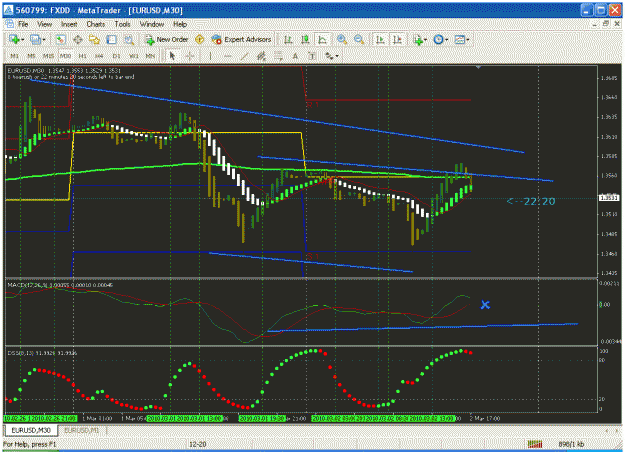This screenshot has width=625, height=452.
Task: Open the Help menu
Action: click(x=180, y=24)
